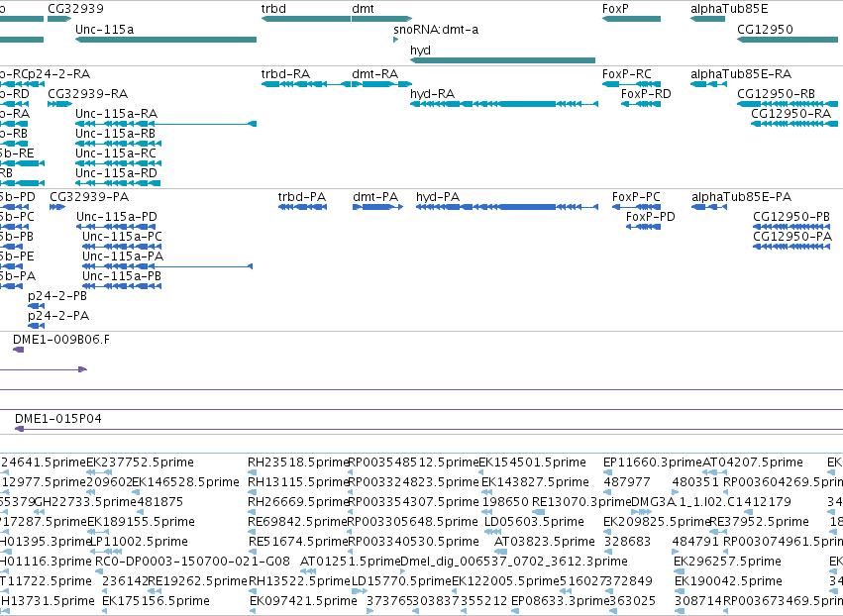Click the Unc-115a-PD protein label
The width and height of the screenshot is (843, 616).
pyautogui.click(x=117, y=217)
